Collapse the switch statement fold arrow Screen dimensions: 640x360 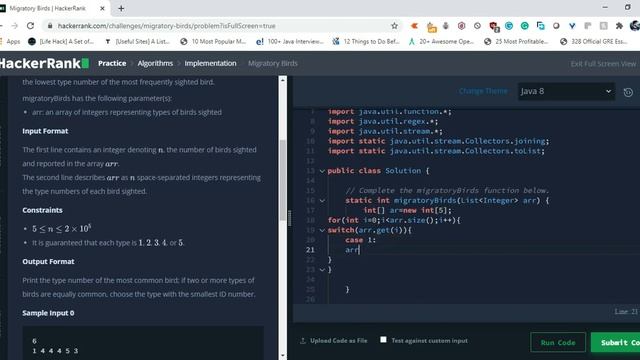[322, 230]
